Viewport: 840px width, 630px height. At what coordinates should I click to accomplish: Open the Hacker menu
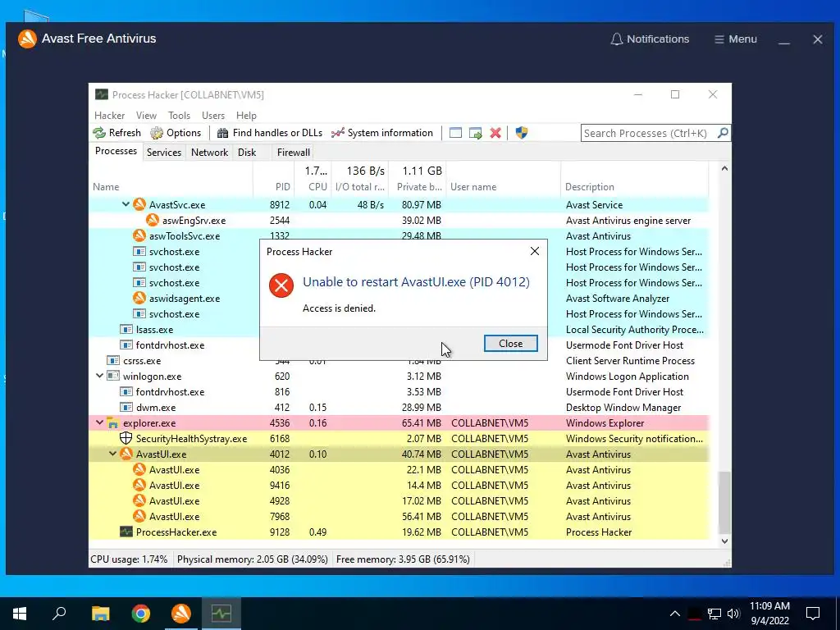pos(109,116)
